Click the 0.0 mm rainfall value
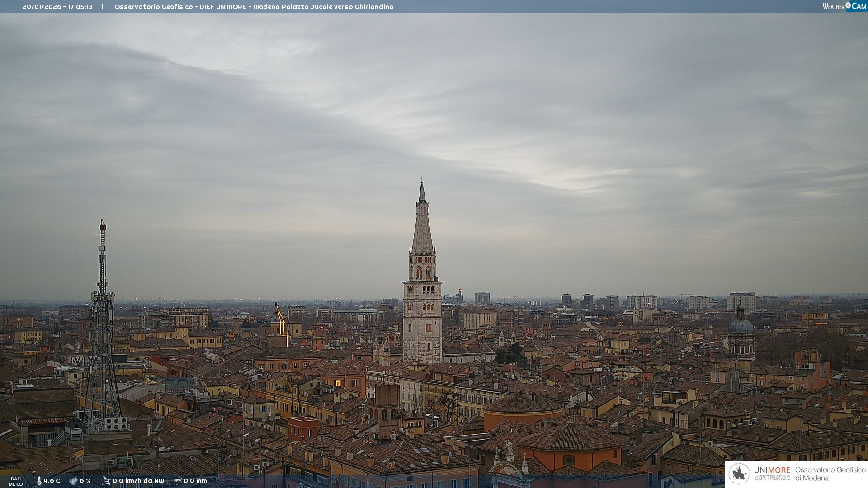This screenshot has width=868, height=488. 195,481
